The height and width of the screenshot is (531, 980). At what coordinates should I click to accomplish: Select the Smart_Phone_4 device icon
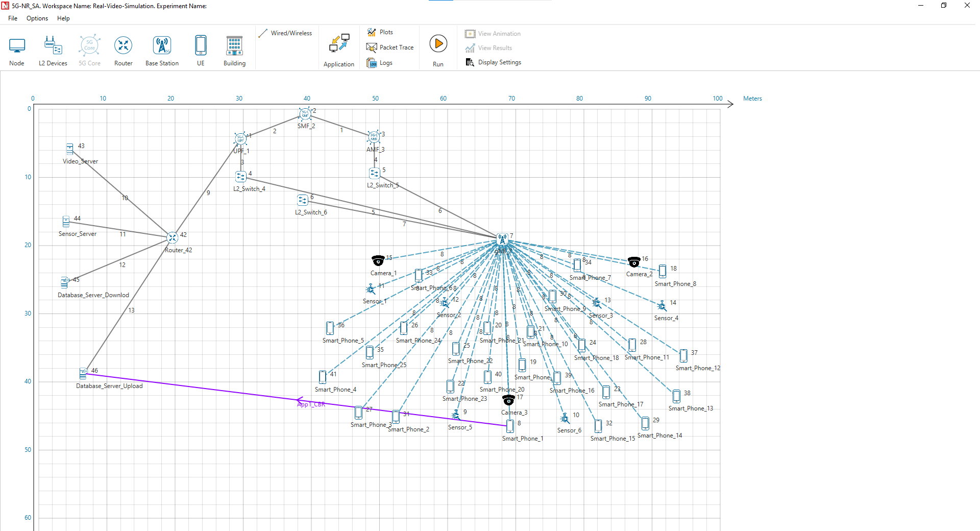click(x=323, y=377)
